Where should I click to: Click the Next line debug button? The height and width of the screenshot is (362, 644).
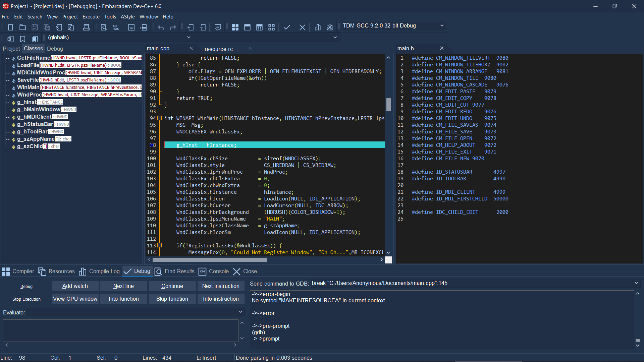point(123,286)
